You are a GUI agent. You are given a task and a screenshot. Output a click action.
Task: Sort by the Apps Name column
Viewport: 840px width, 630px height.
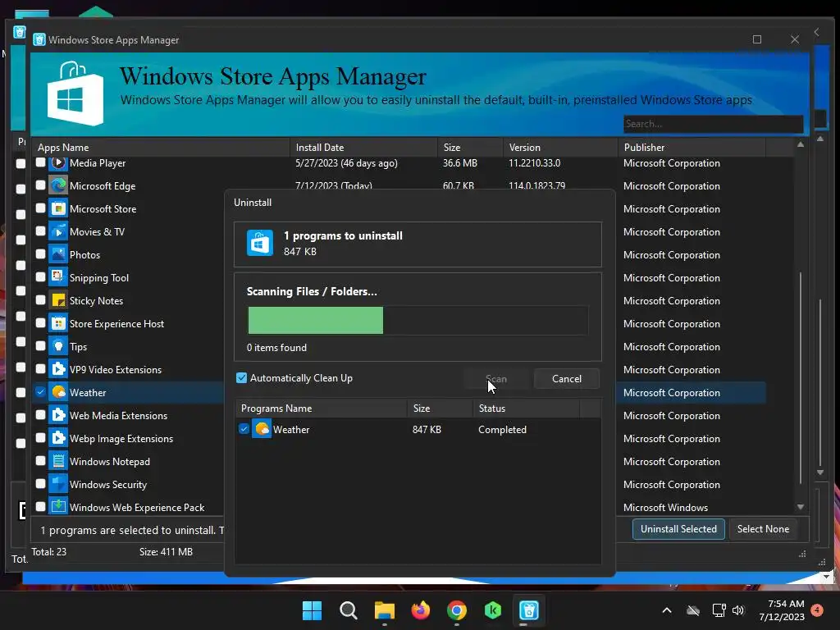pos(161,148)
